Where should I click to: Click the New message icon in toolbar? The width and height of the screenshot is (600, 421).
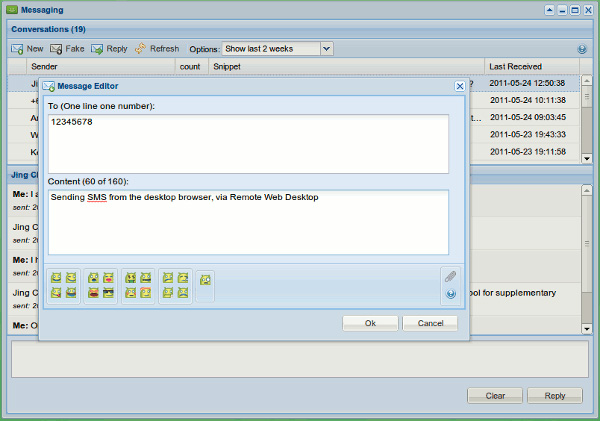pyautogui.click(x=17, y=49)
